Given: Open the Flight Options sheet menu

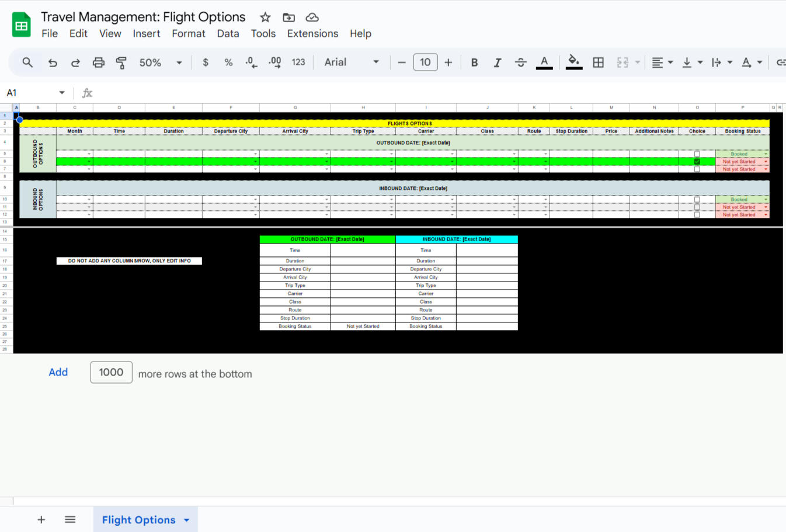Looking at the screenshot, I should pos(187,519).
